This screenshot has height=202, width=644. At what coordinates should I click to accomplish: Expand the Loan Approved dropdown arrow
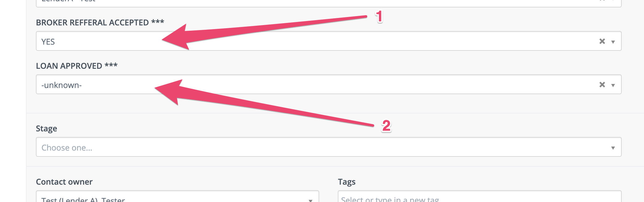613,85
